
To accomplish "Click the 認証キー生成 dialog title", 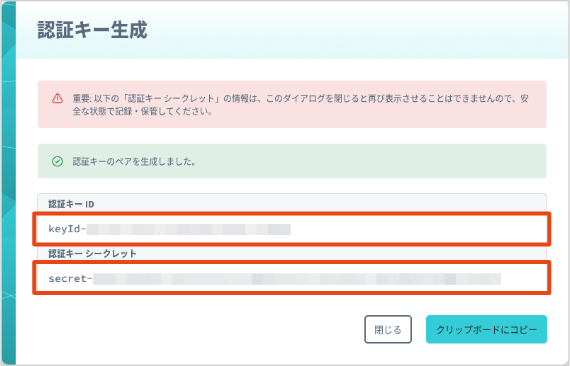I will pos(92,30).
